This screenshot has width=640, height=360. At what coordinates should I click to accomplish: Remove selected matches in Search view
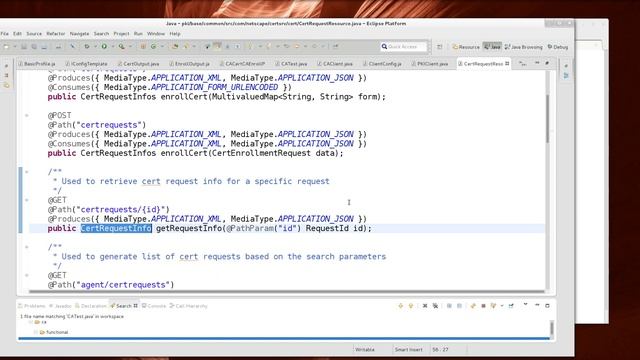(425, 306)
